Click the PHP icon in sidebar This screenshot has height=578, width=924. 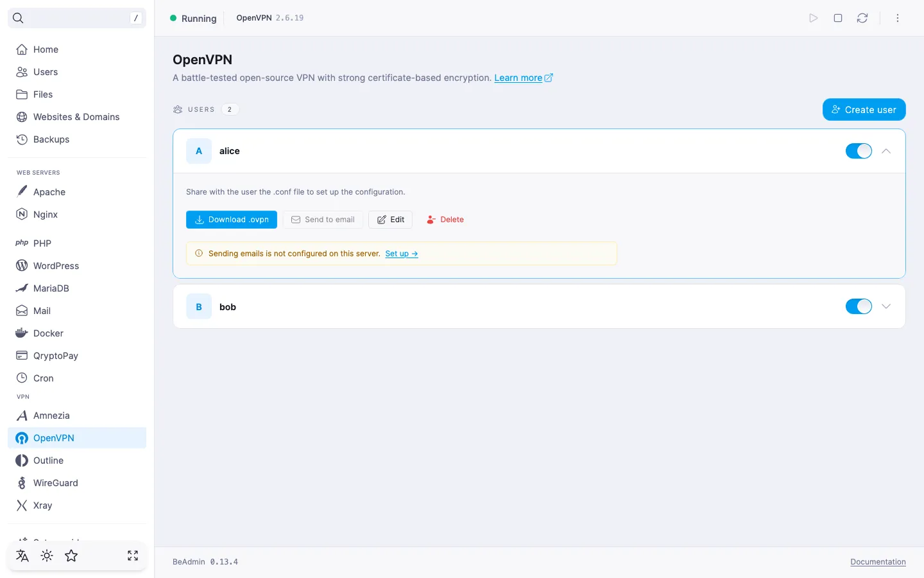pos(22,243)
